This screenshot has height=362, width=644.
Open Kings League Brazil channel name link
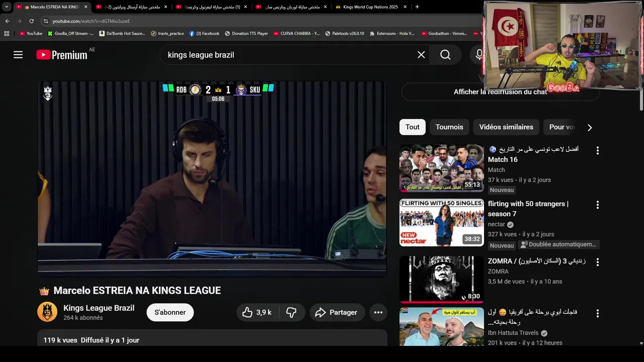coord(99,308)
